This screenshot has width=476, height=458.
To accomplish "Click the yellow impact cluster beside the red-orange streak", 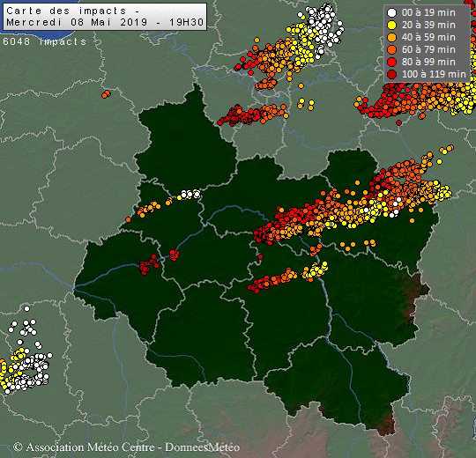I will [315, 270].
